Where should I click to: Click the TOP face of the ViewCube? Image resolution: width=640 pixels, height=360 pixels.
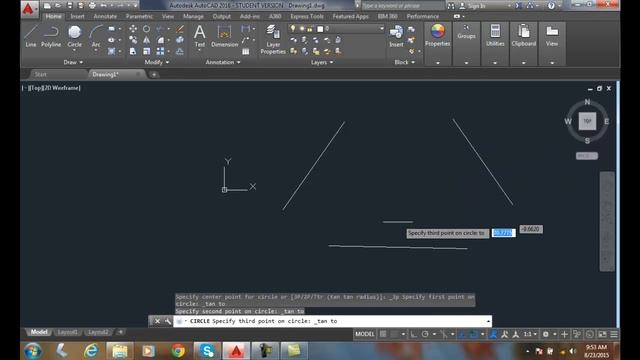coord(587,121)
